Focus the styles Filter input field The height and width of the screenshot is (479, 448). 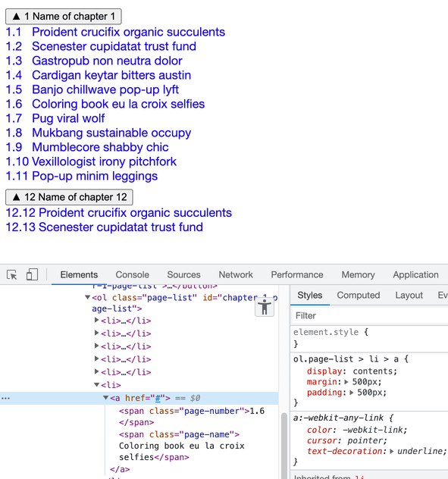pyautogui.click(x=370, y=315)
